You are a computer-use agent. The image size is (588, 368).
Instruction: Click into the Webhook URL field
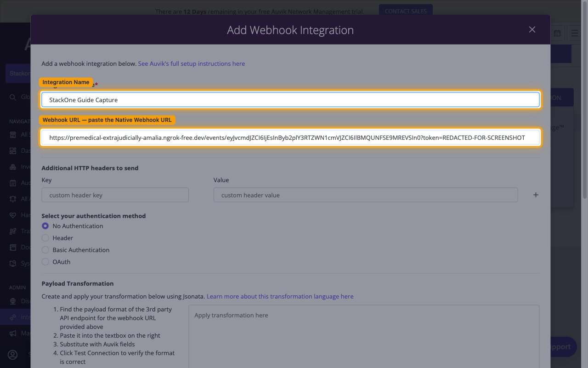[x=290, y=138]
